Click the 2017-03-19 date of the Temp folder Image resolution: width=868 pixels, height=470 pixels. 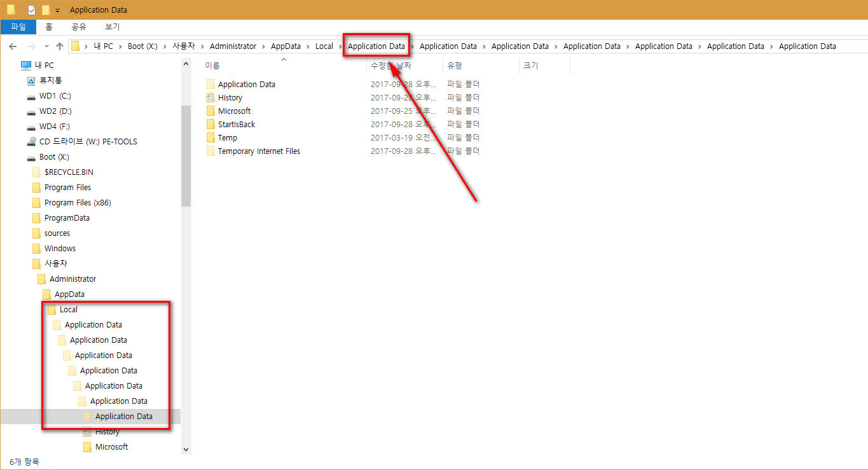[404, 137]
